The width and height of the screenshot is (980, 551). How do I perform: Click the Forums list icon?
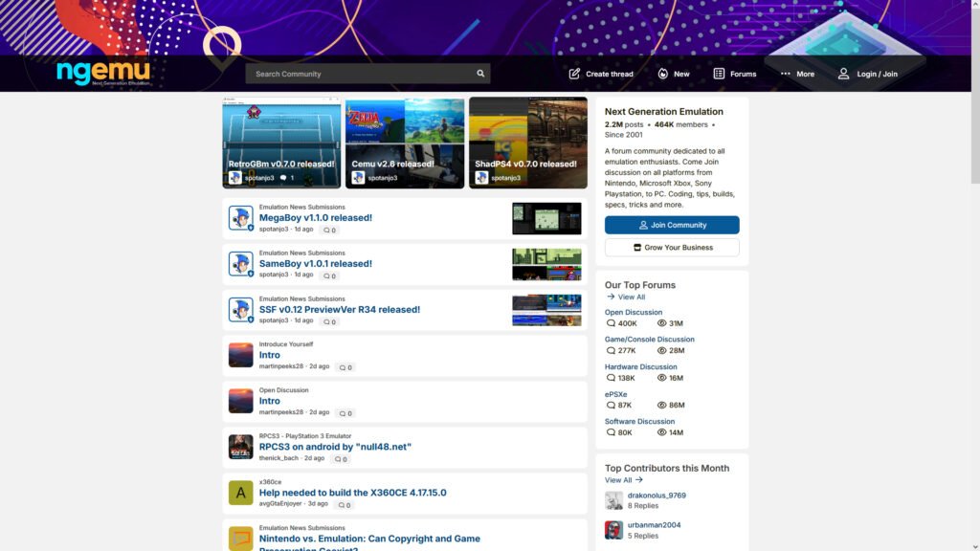(719, 74)
